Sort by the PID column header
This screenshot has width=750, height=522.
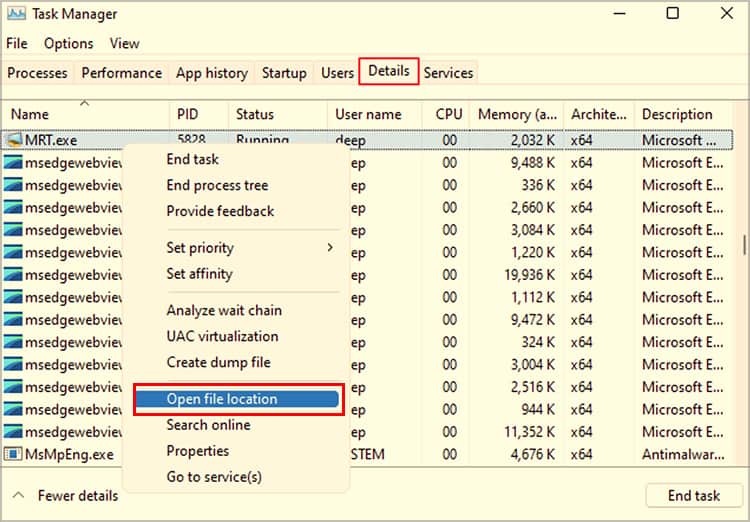click(199, 114)
